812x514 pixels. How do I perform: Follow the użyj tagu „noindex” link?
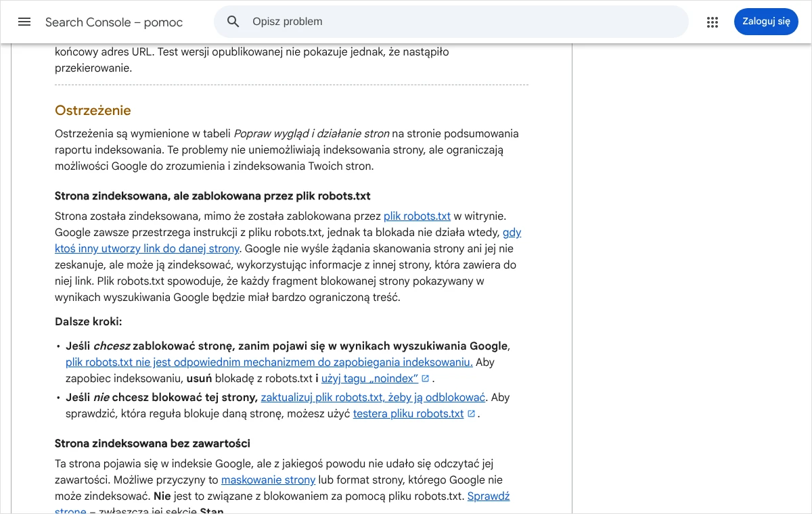tap(369, 379)
